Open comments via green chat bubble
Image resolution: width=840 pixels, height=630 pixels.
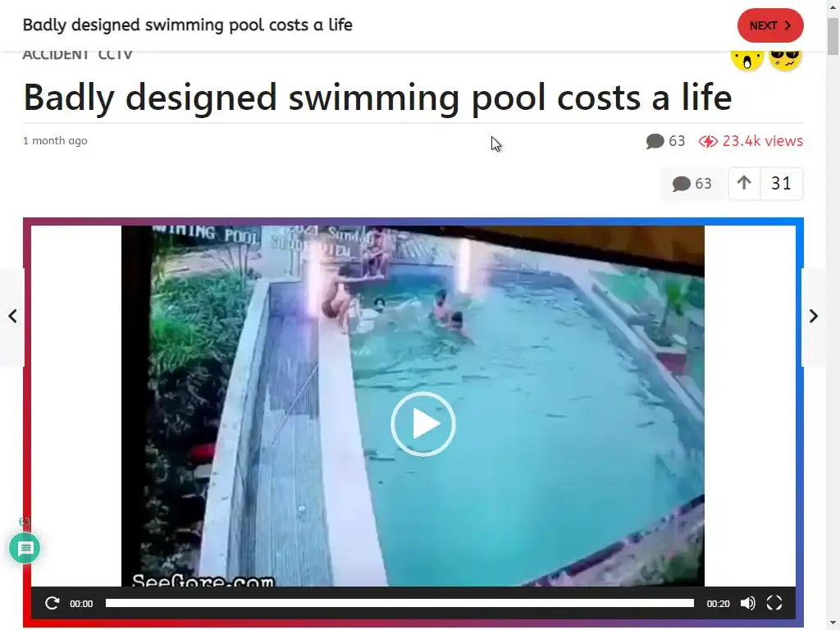[25, 548]
